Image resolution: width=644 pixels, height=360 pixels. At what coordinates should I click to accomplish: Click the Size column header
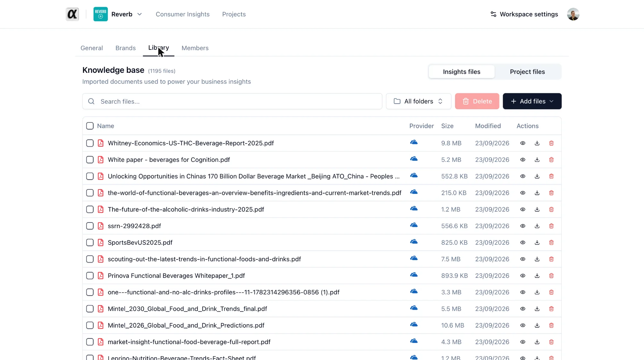point(447,126)
